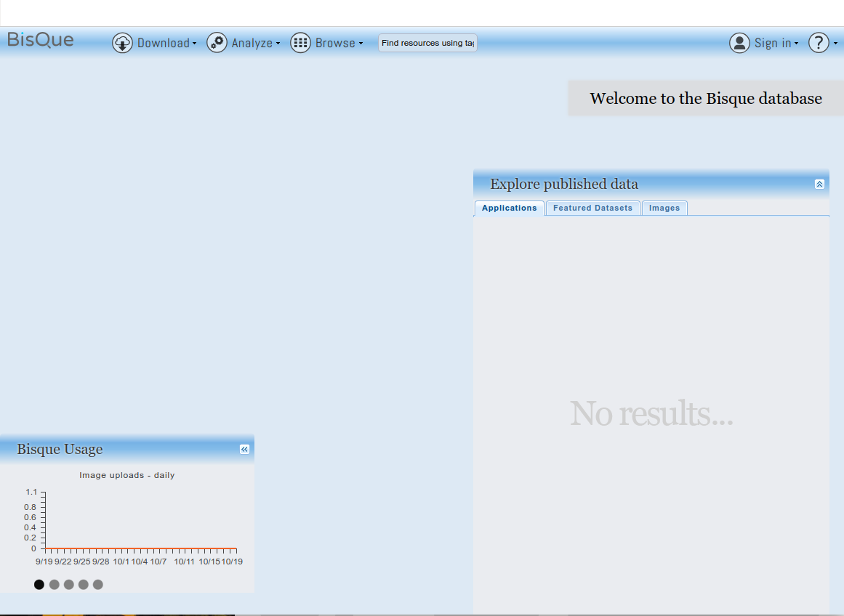
Task: Select the middle chart carousel dot
Action: pyautogui.click(x=68, y=585)
